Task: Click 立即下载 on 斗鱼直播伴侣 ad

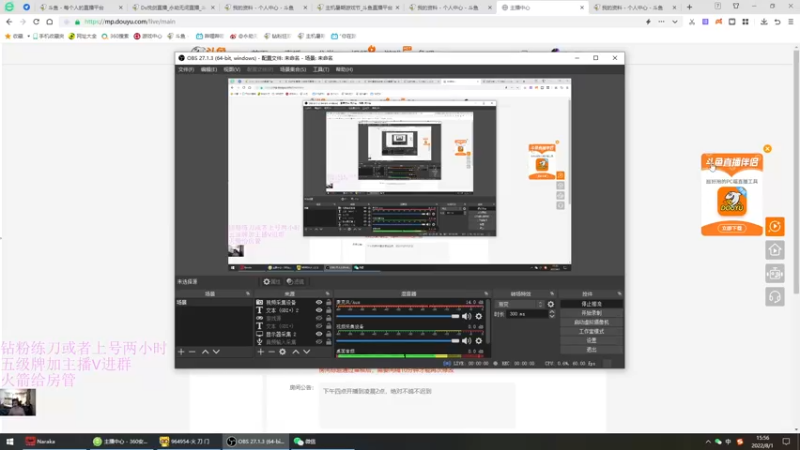Action: 732,229
